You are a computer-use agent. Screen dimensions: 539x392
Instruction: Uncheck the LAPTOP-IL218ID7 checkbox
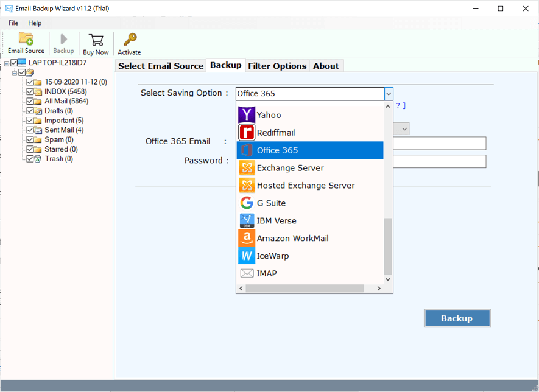click(x=14, y=63)
